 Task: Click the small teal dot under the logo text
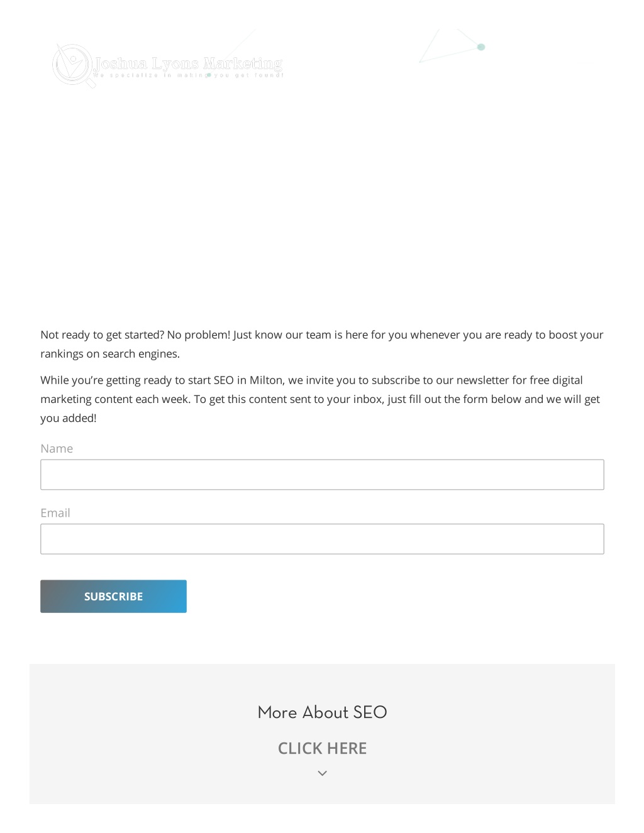[x=209, y=75]
